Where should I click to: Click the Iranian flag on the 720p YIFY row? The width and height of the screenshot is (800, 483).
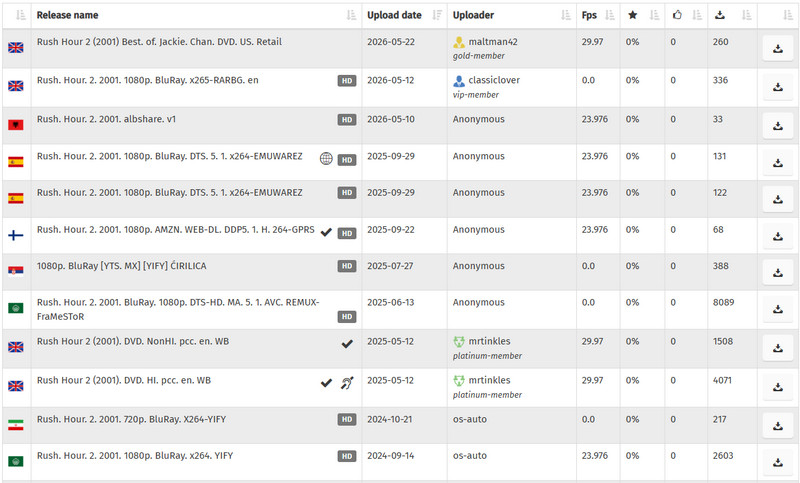(x=16, y=425)
